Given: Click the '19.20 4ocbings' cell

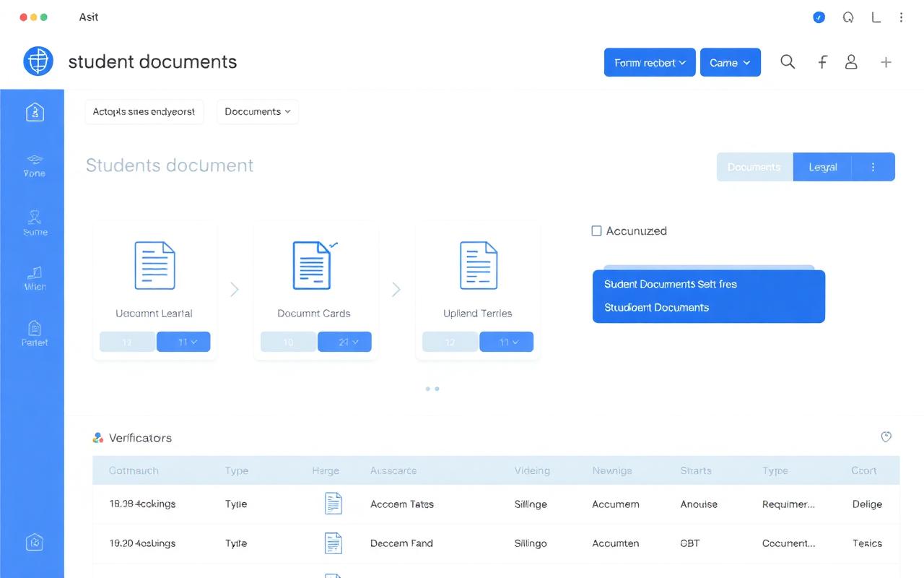Looking at the screenshot, I should click(x=142, y=543).
